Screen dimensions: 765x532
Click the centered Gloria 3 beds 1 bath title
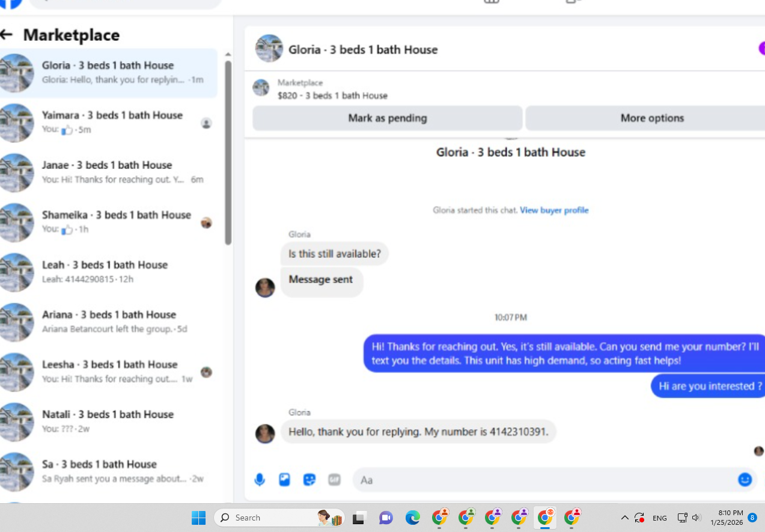pyautogui.click(x=511, y=153)
